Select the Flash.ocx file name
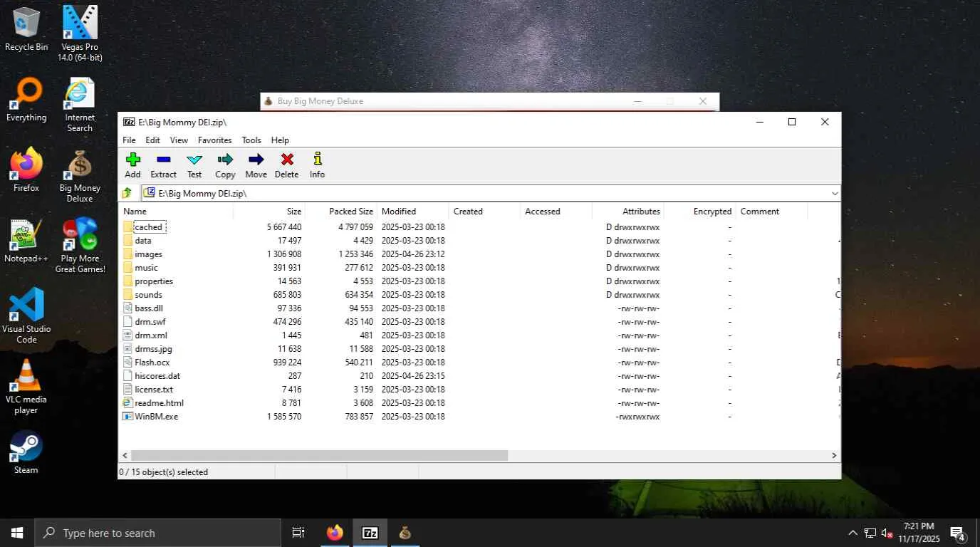 (x=152, y=362)
